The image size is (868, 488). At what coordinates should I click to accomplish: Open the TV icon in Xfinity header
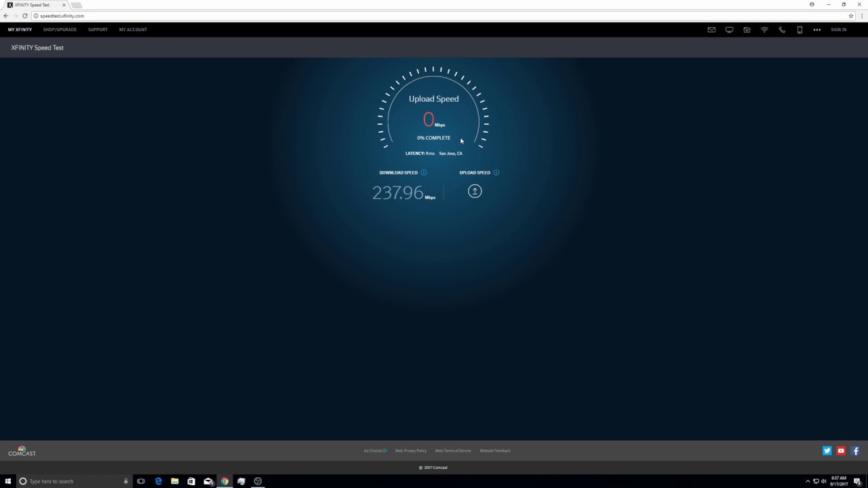coord(729,30)
